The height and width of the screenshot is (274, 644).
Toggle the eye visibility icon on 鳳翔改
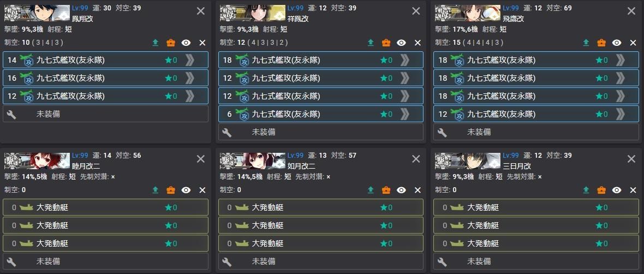186,43
